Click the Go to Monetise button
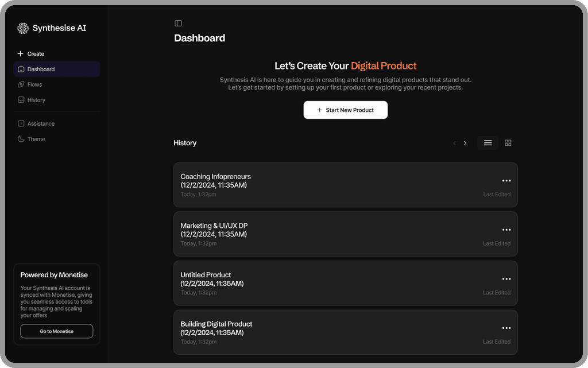588x368 pixels. click(x=56, y=331)
